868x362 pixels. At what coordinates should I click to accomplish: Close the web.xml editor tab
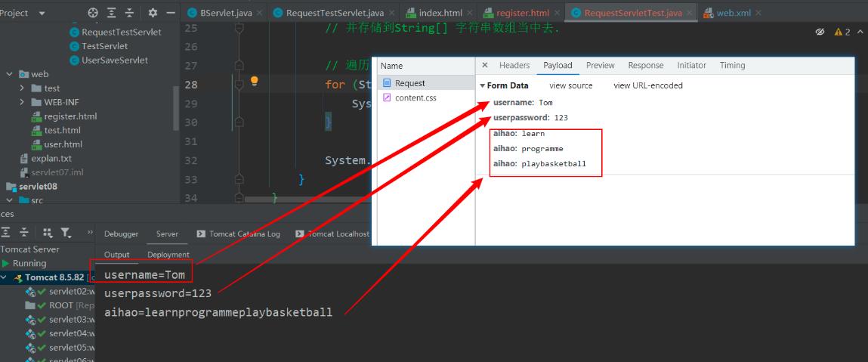tap(758, 13)
